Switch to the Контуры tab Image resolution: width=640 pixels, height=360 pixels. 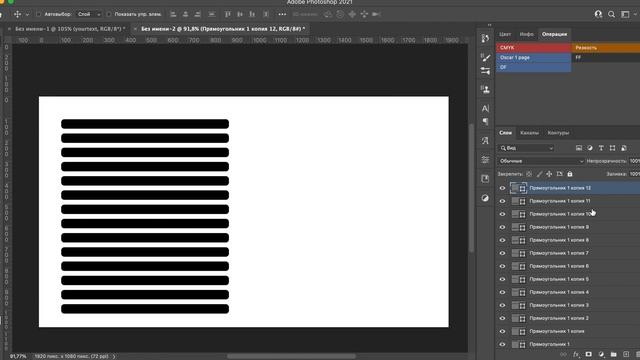558,133
